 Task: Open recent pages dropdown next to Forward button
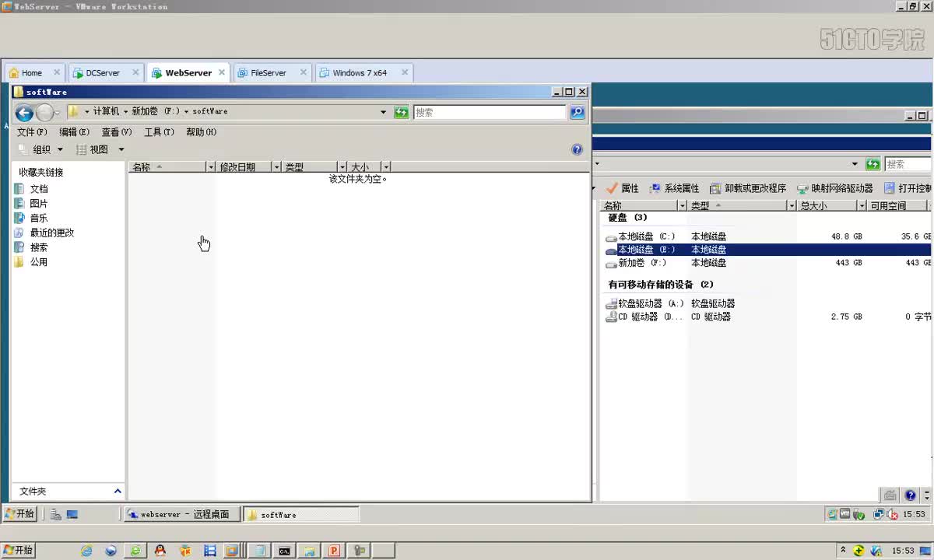point(57,114)
